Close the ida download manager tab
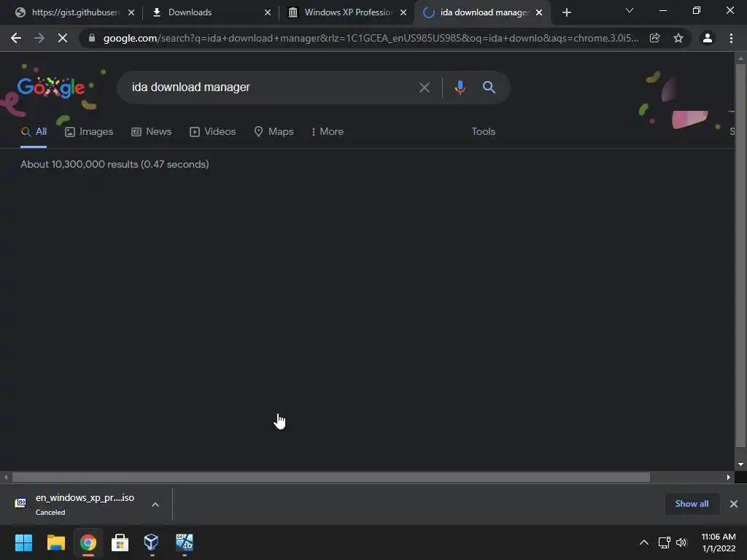The height and width of the screenshot is (560, 747). (x=539, y=12)
